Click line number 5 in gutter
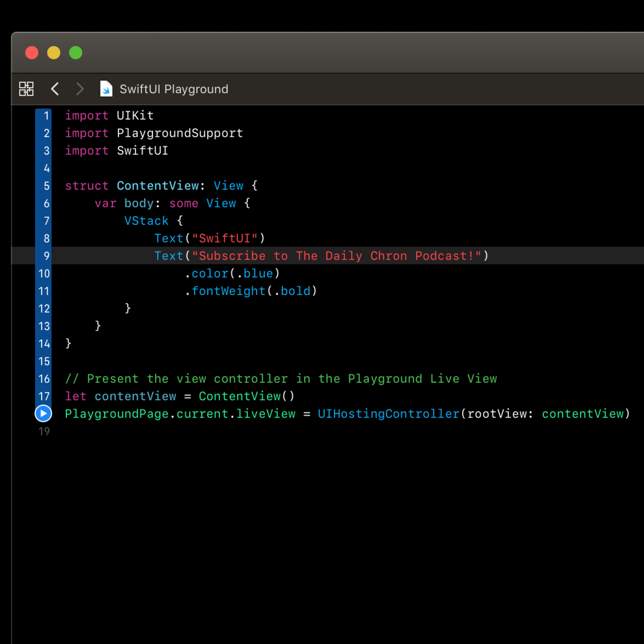Screen dimensions: 644x644 click(46, 186)
